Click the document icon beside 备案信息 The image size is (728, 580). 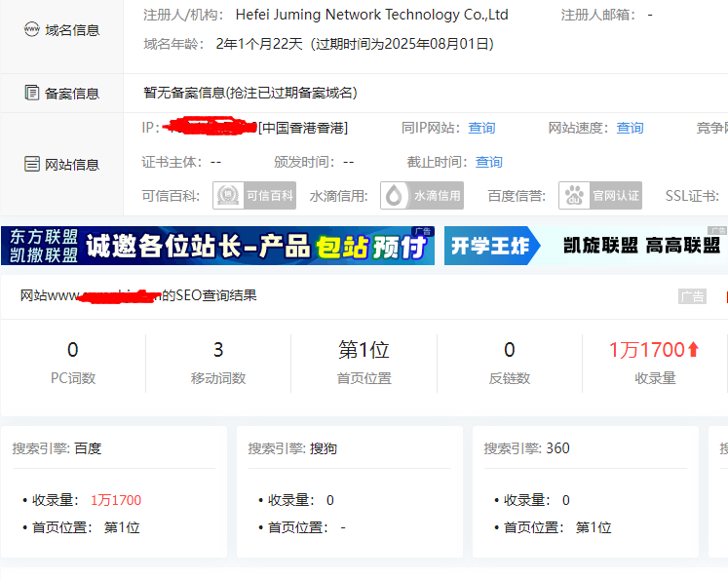[x=32, y=93]
